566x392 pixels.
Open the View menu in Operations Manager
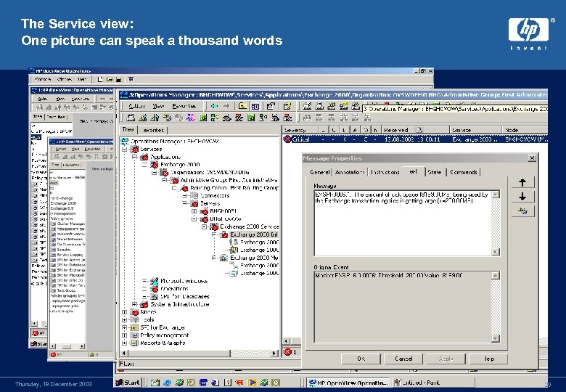click(158, 106)
